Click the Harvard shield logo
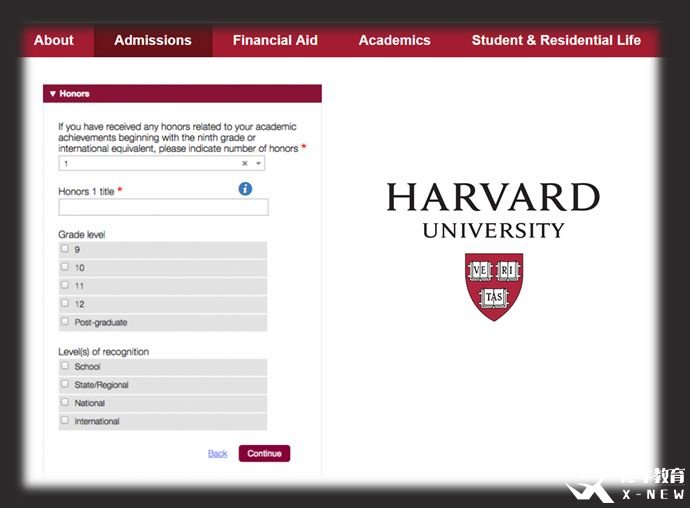 [494, 287]
